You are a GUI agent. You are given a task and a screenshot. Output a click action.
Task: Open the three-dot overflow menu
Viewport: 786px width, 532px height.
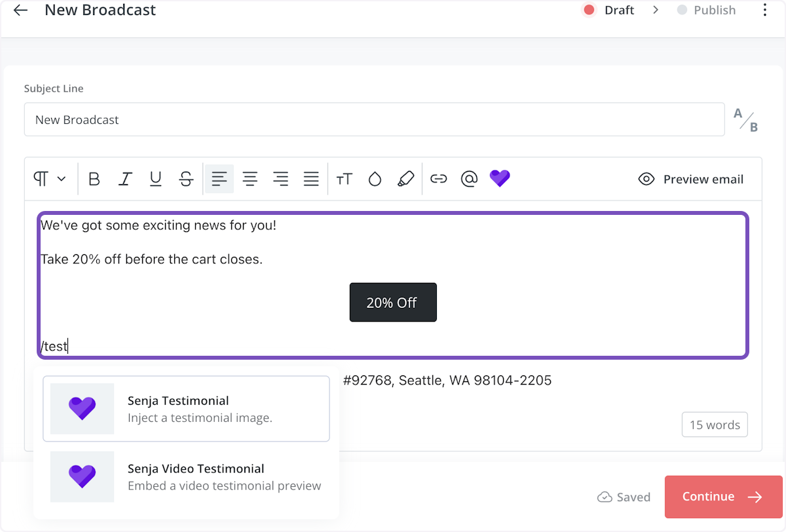coord(764,10)
